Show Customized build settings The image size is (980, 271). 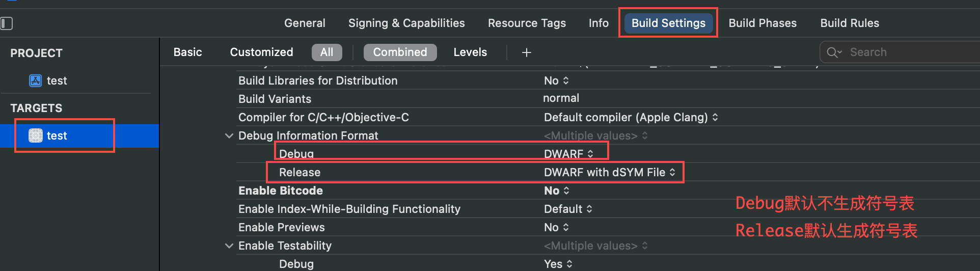click(x=261, y=52)
